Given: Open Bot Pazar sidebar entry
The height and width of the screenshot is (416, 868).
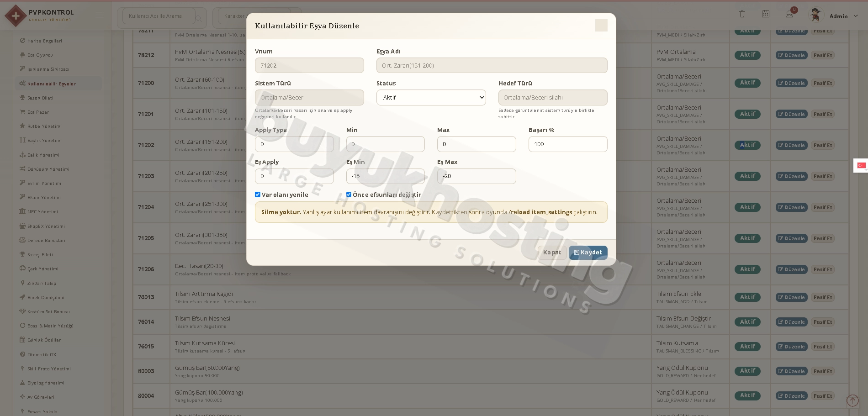Looking at the screenshot, I should pos(38,112).
